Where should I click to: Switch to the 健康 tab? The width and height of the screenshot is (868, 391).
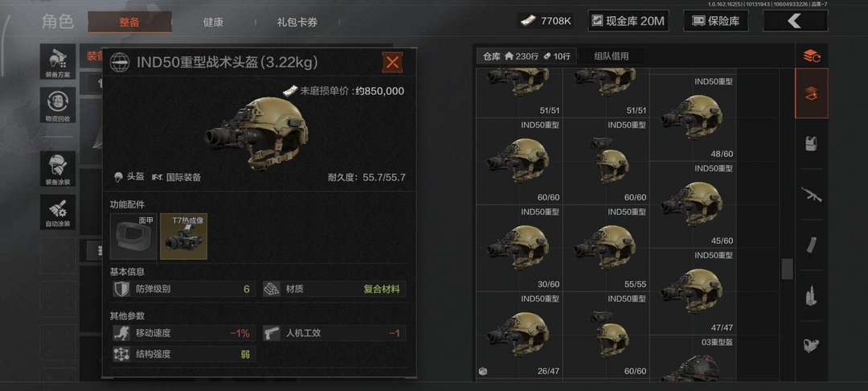tap(213, 23)
